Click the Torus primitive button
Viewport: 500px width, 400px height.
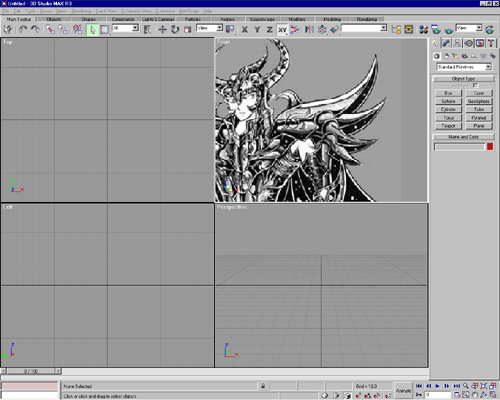point(448,118)
